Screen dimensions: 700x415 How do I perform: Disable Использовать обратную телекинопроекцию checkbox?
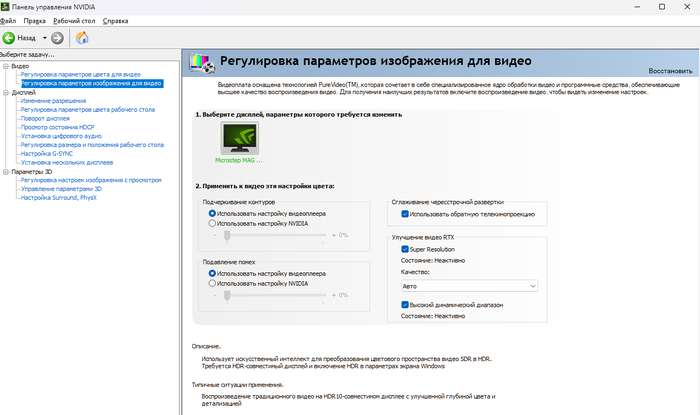pyautogui.click(x=405, y=213)
